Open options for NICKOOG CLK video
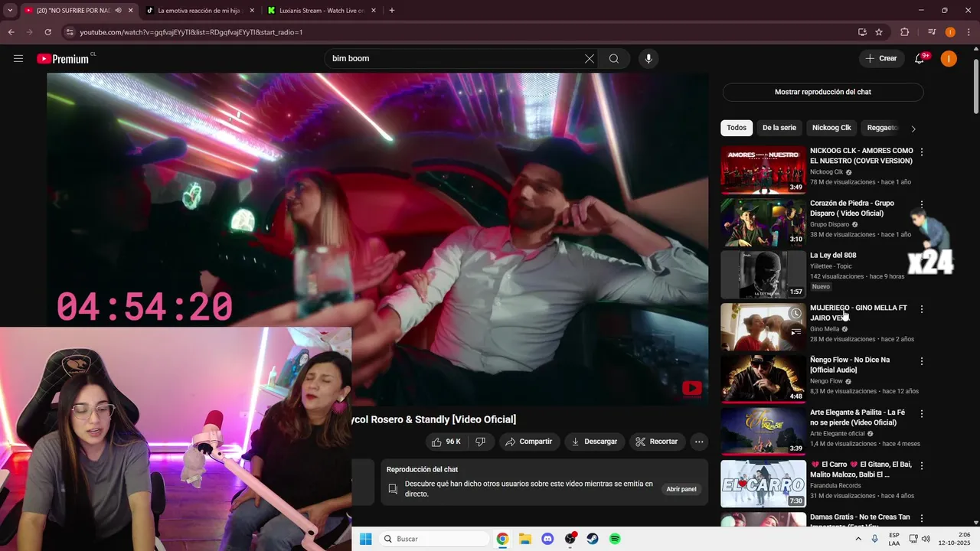This screenshot has height=551, width=980. coord(922,152)
